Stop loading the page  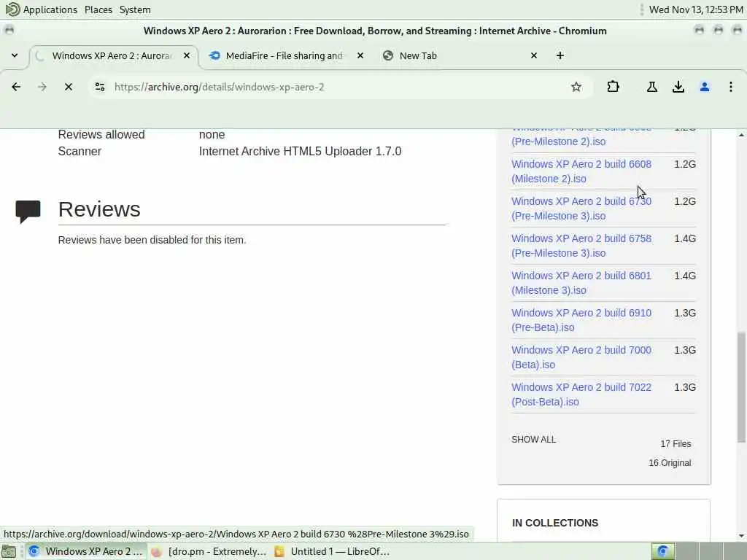pyautogui.click(x=68, y=87)
